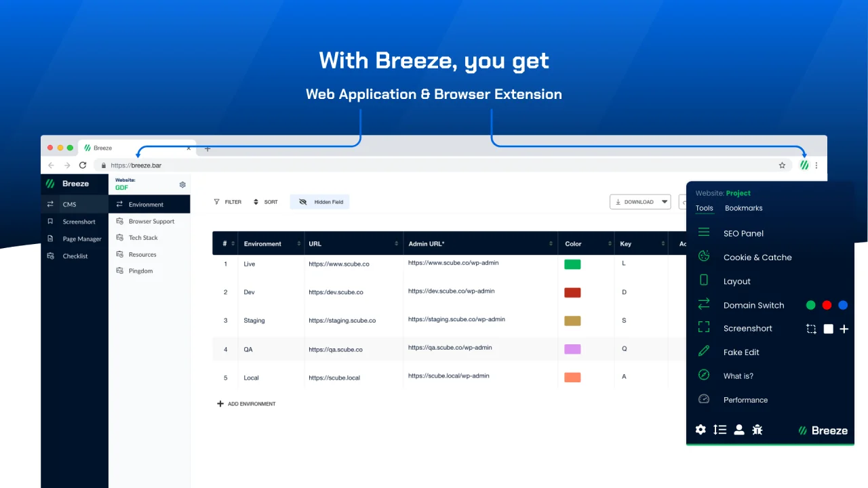
Task: Open https://dev.scube.co/wp-admin admin link
Action: pos(451,291)
